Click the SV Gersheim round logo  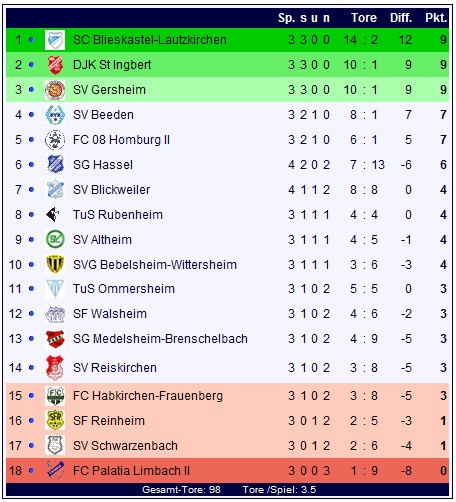(x=55, y=90)
